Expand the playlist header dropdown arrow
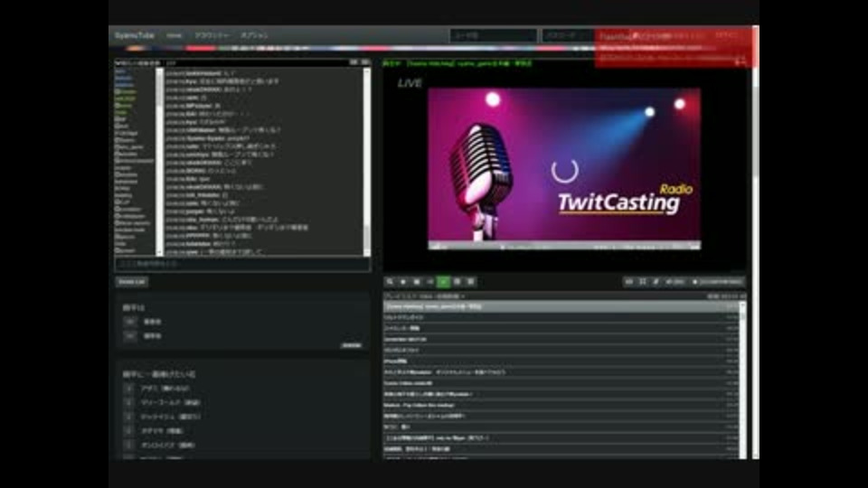 coord(463,296)
